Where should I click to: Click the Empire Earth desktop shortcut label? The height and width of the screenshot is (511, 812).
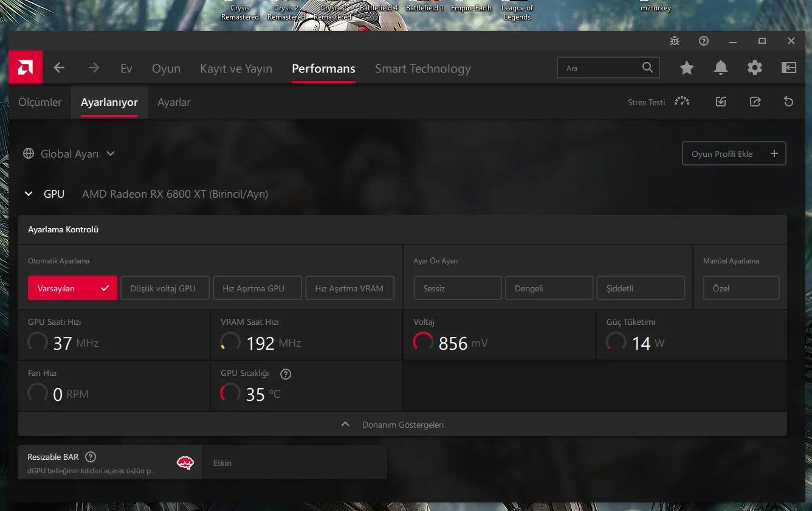[471, 9]
